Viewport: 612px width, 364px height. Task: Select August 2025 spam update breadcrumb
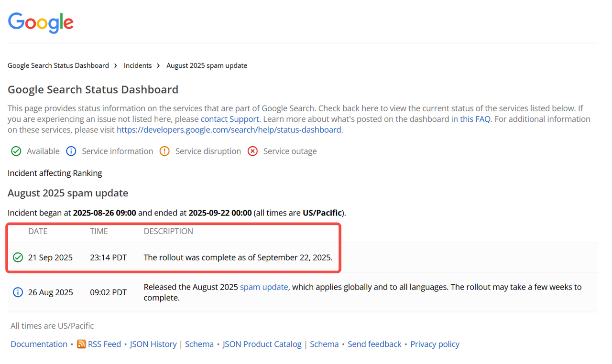(x=207, y=65)
